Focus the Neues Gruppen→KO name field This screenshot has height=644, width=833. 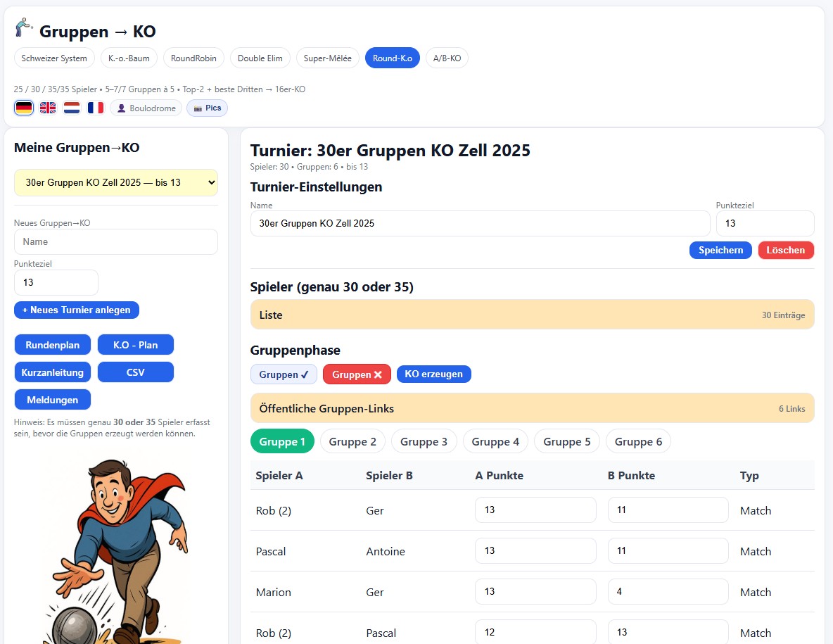[x=116, y=241]
